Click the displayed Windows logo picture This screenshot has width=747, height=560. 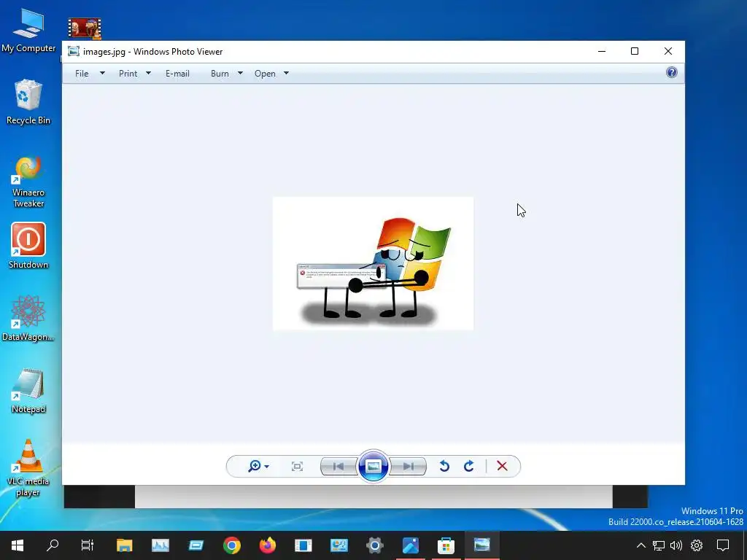373,263
